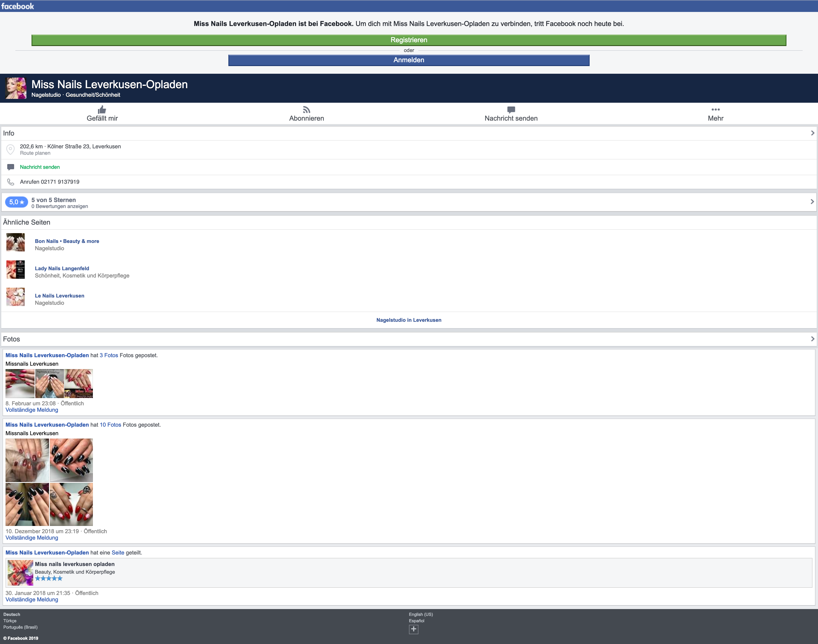
Task: Click the Fotos section heading
Action: (11, 339)
